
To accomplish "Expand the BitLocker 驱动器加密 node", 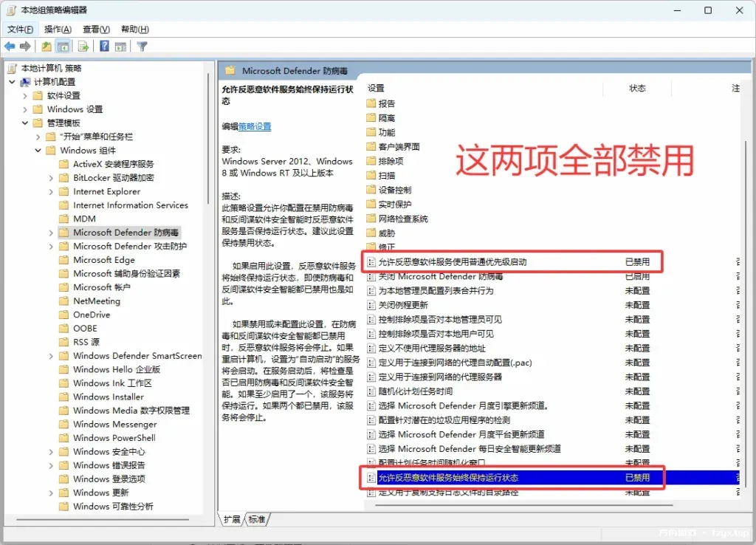I will [x=52, y=178].
